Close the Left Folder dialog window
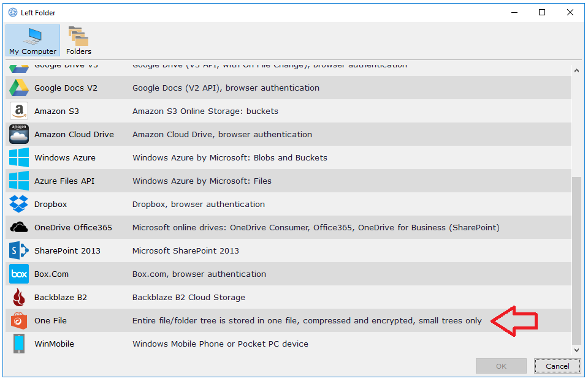The image size is (588, 384). (x=570, y=12)
